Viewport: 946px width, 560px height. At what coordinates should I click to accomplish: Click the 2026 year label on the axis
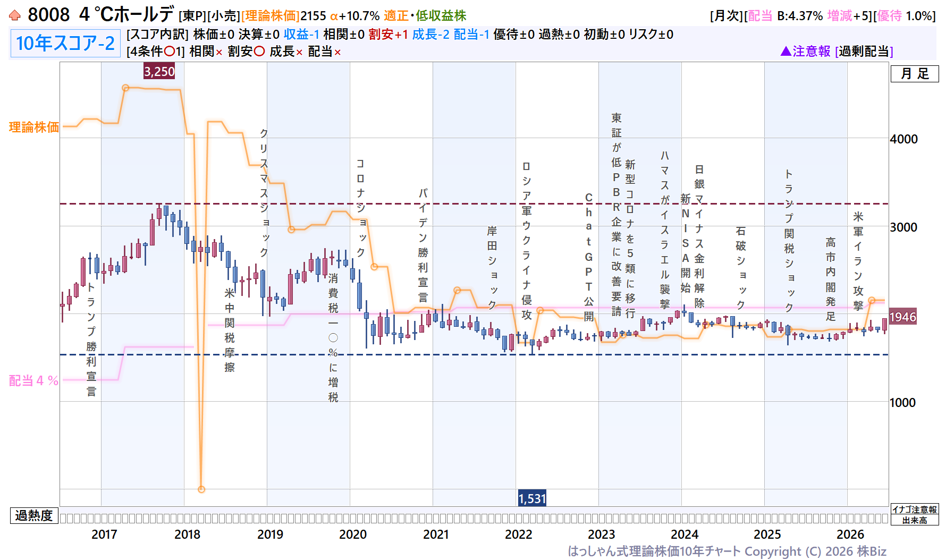850,534
